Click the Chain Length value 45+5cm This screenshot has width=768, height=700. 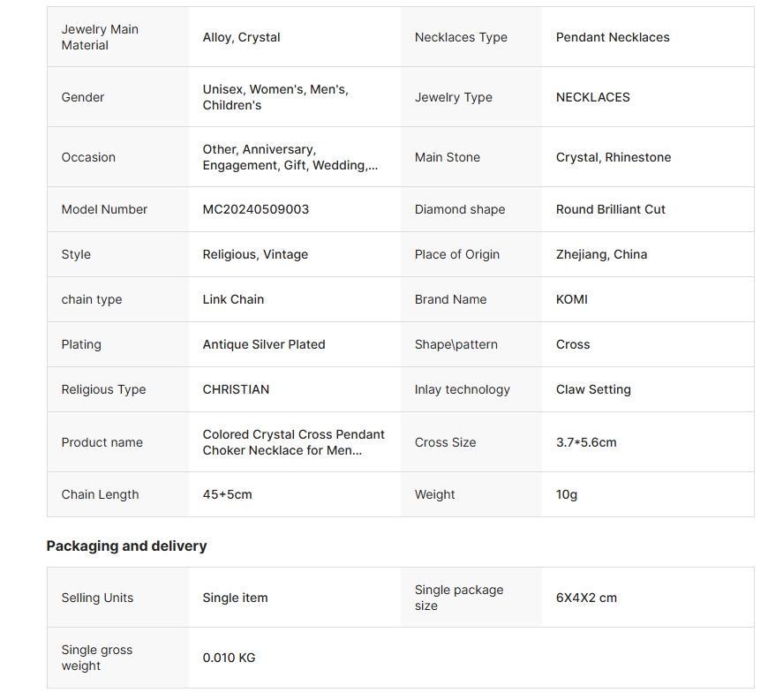(227, 494)
